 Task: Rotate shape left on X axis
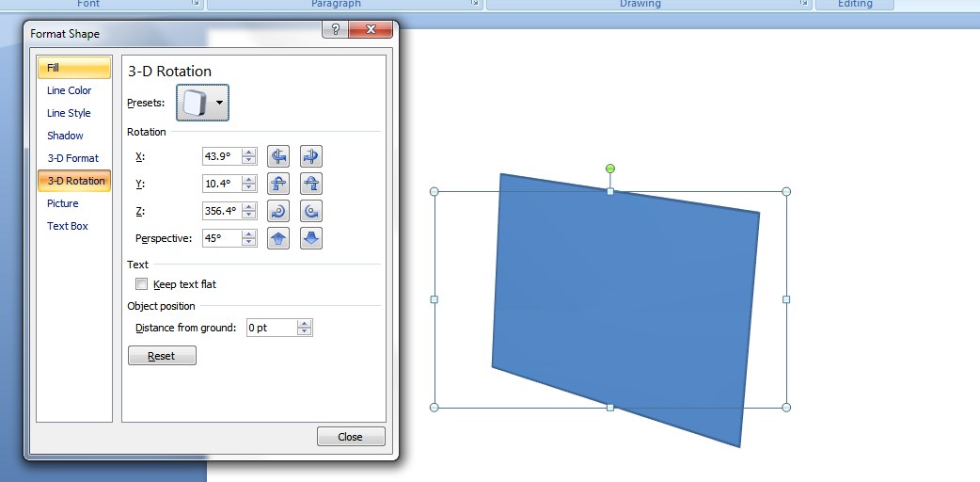[278, 156]
